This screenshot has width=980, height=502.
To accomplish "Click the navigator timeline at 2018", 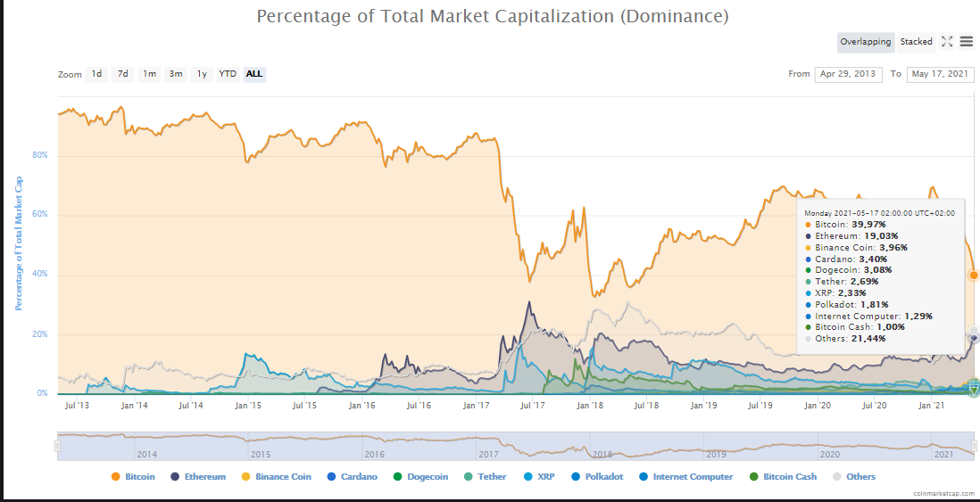I will pyautogui.click(x=602, y=454).
